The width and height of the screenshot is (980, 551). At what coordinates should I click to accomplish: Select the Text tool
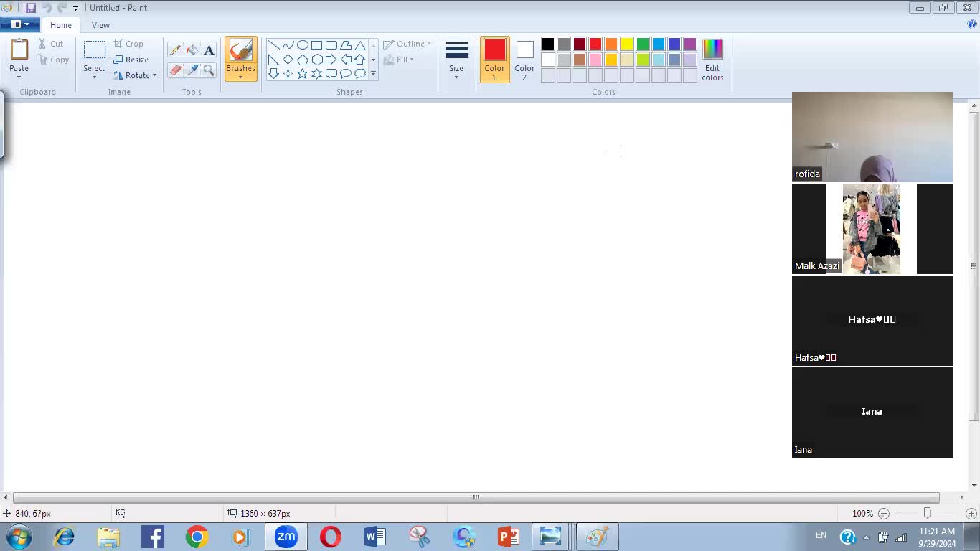(209, 50)
